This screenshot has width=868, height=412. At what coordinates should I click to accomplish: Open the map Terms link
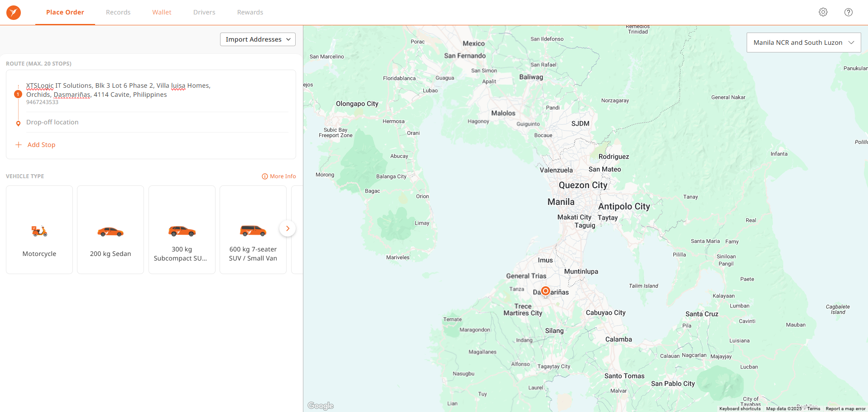point(813,408)
